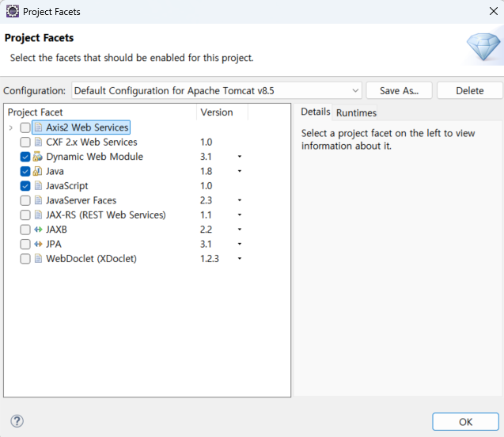504x437 pixels.
Task: Select the WebDoclet (XDoclet) label
Action: pyautogui.click(x=91, y=259)
